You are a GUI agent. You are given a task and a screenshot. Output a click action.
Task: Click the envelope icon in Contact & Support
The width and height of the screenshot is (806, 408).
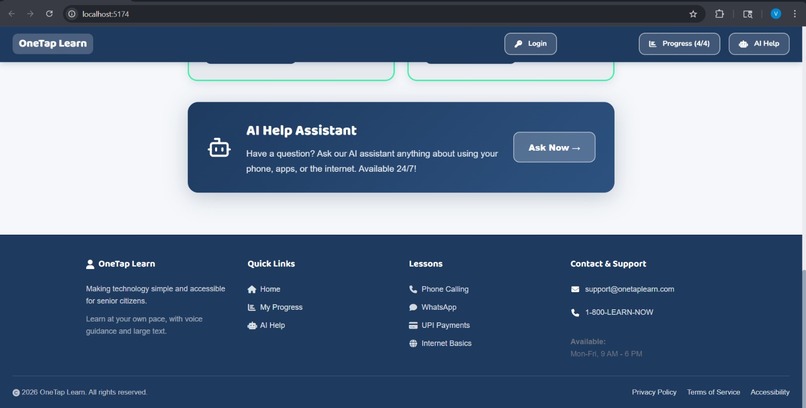coord(575,289)
